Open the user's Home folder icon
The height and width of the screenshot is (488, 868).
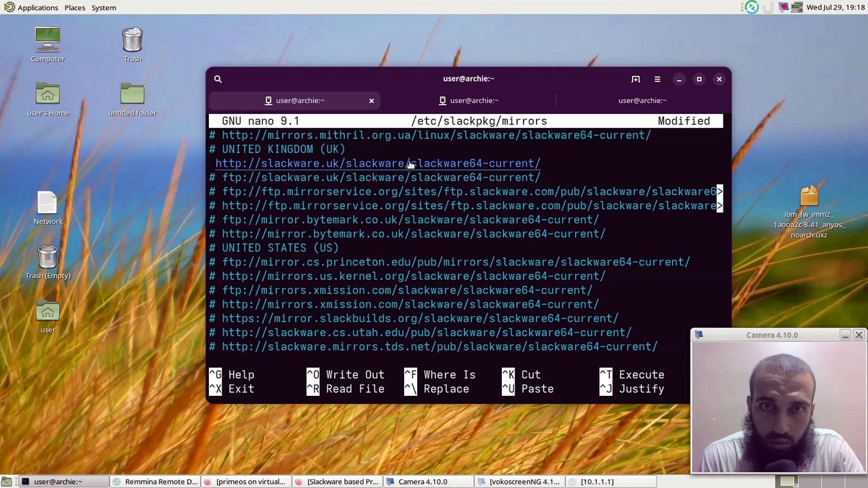[47, 100]
